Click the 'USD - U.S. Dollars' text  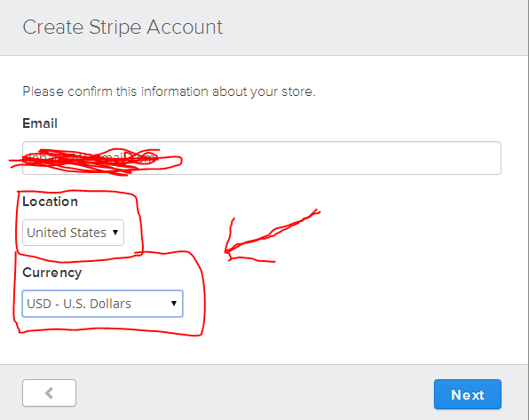79,304
